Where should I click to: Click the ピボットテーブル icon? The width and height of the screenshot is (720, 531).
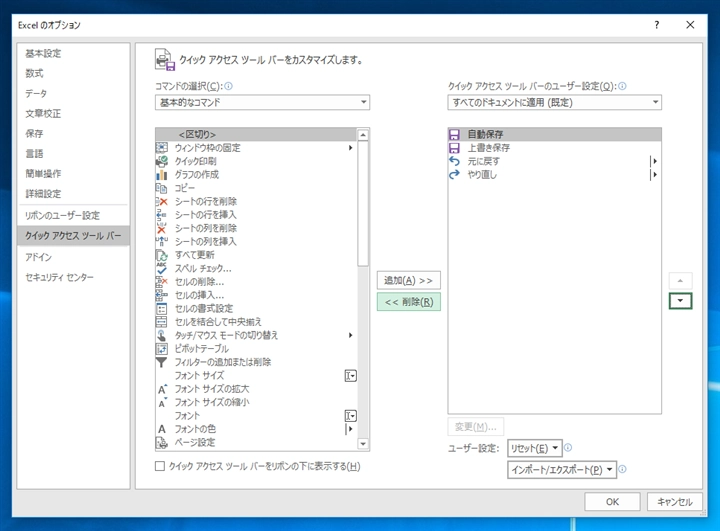click(x=162, y=349)
